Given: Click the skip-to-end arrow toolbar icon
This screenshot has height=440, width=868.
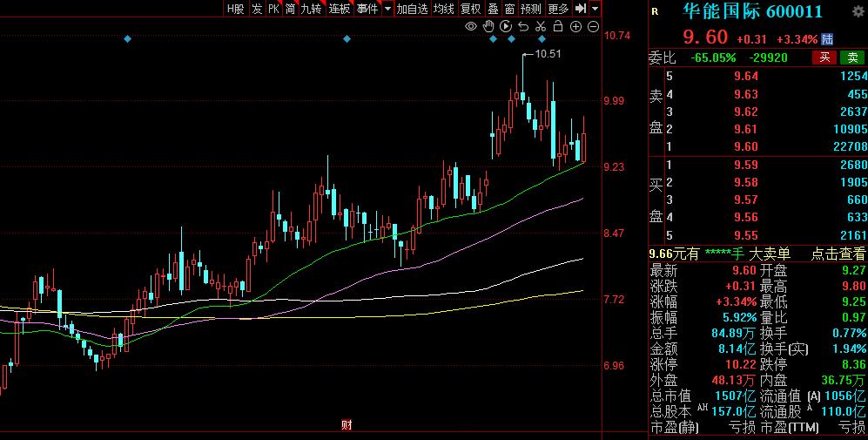Looking at the screenshot, I should (581, 9).
